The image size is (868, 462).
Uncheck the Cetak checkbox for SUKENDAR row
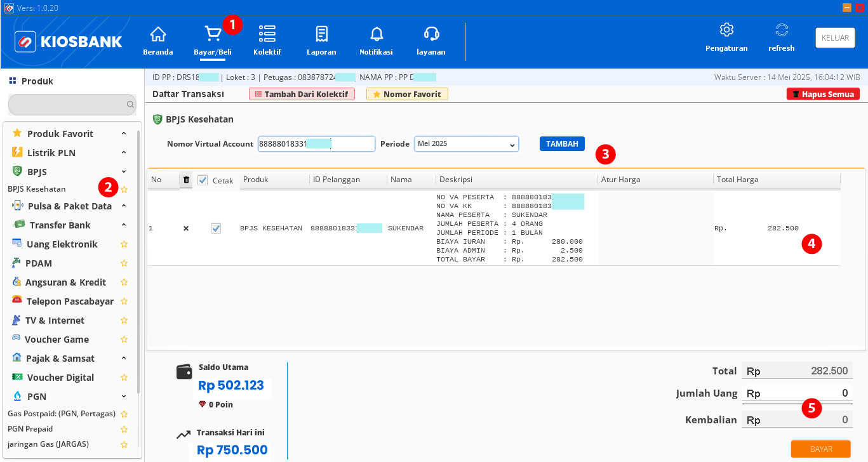tap(216, 228)
